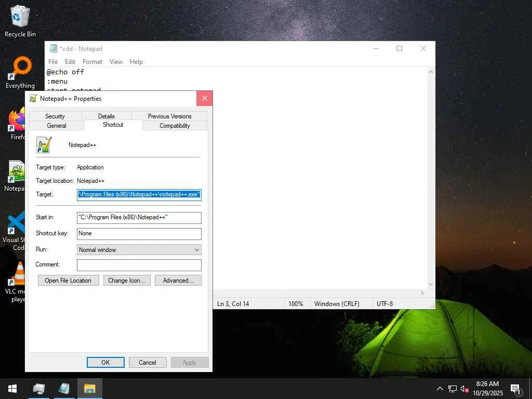Open the Firefox desktop shortcut
Screen dimensions: 532x399
16,124
